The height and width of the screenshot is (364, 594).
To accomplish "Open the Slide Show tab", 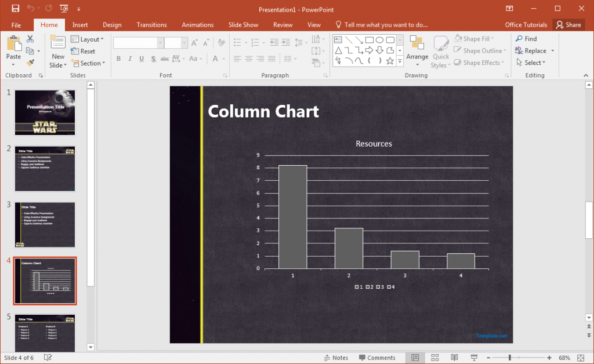I will (243, 24).
